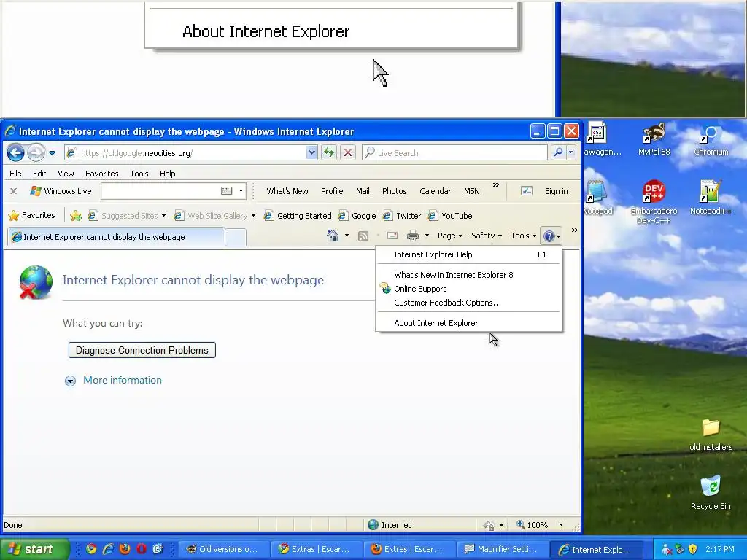The width and height of the screenshot is (747, 560).
Task: Open the YouTube favorites bar link
Action: click(450, 216)
